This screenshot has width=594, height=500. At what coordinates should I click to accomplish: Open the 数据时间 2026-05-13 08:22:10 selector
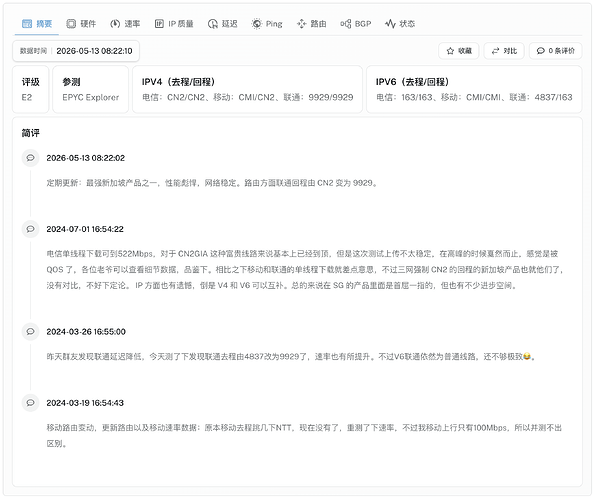click(76, 51)
